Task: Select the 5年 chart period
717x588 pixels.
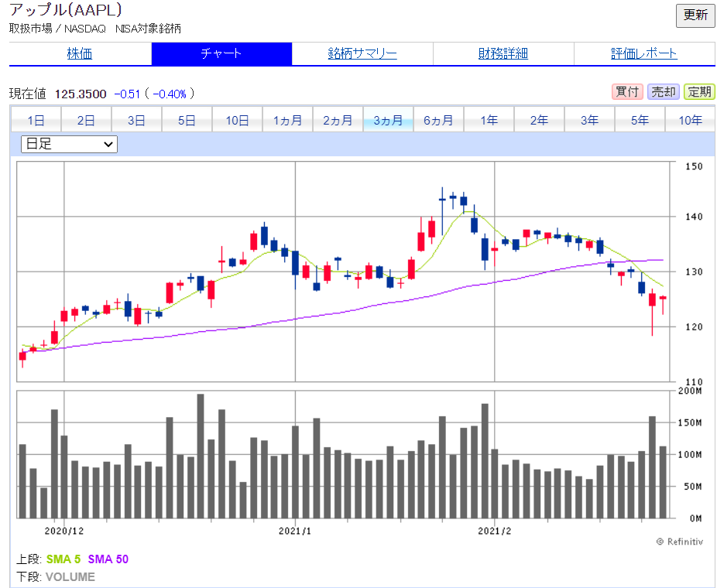Action: tap(640, 120)
